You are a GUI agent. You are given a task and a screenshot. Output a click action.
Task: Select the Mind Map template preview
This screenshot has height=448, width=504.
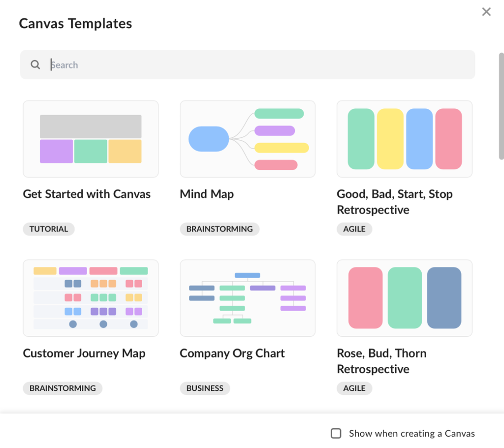pyautogui.click(x=248, y=139)
